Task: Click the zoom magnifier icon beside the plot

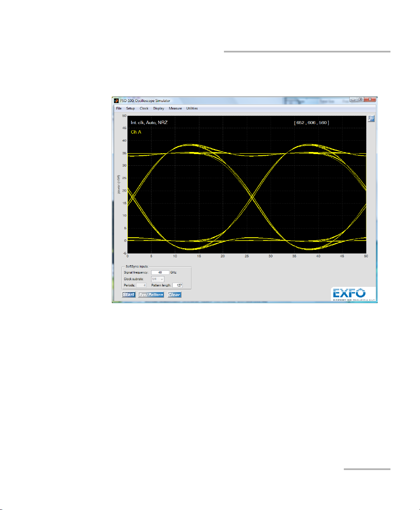Action: coord(371,119)
